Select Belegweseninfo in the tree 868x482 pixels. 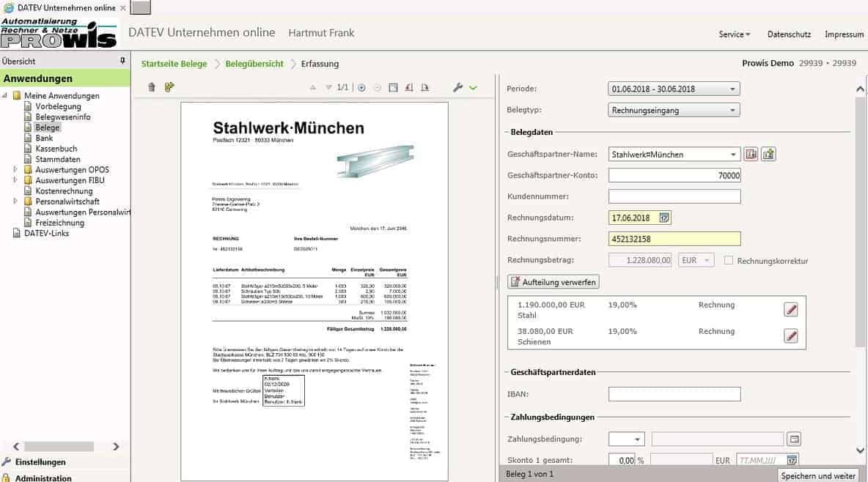[x=63, y=116]
